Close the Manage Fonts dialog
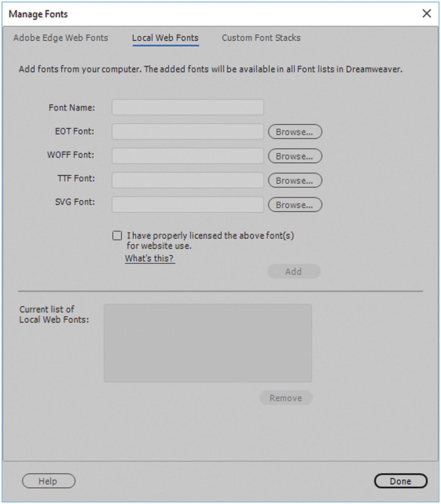 coord(426,14)
